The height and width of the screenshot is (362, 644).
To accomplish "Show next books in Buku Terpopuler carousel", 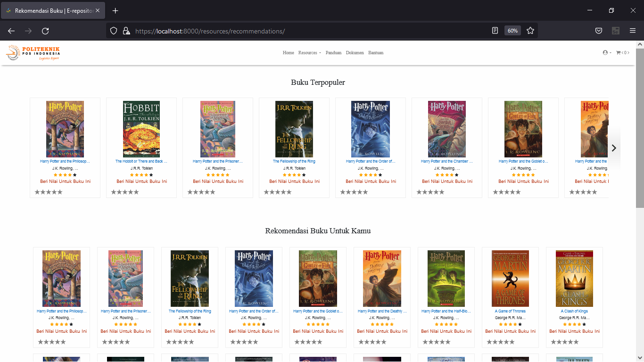I will pyautogui.click(x=614, y=148).
